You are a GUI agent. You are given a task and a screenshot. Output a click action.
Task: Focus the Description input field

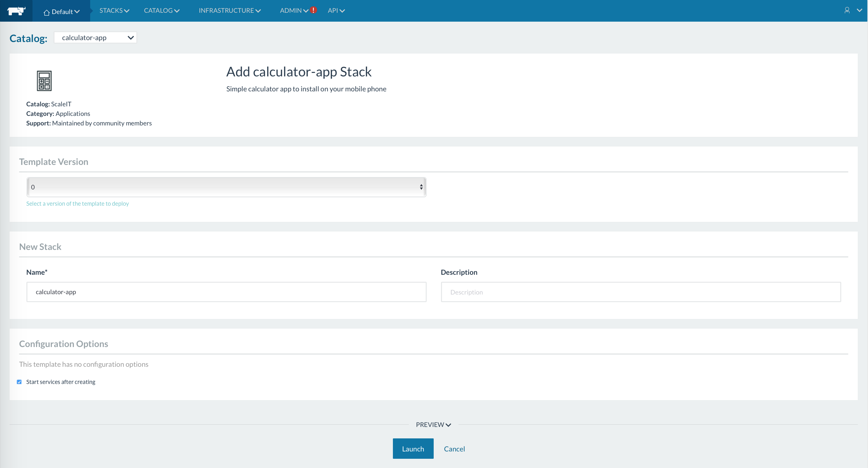pyautogui.click(x=640, y=292)
